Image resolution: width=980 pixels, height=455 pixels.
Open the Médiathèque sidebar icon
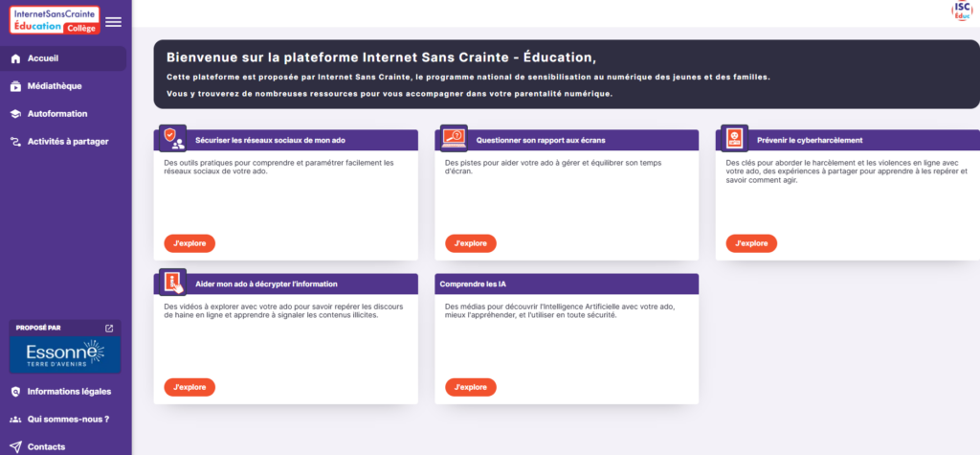(15, 86)
